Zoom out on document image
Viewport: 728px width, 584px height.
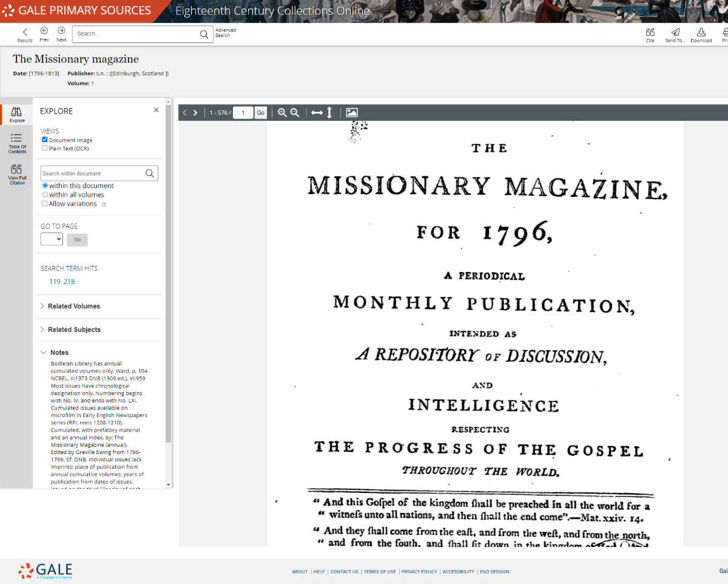pyautogui.click(x=295, y=112)
